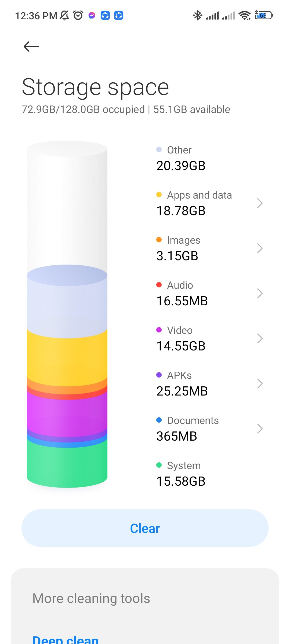The image size is (290, 644).
Task: Tap the Clear button
Action: [x=145, y=528]
